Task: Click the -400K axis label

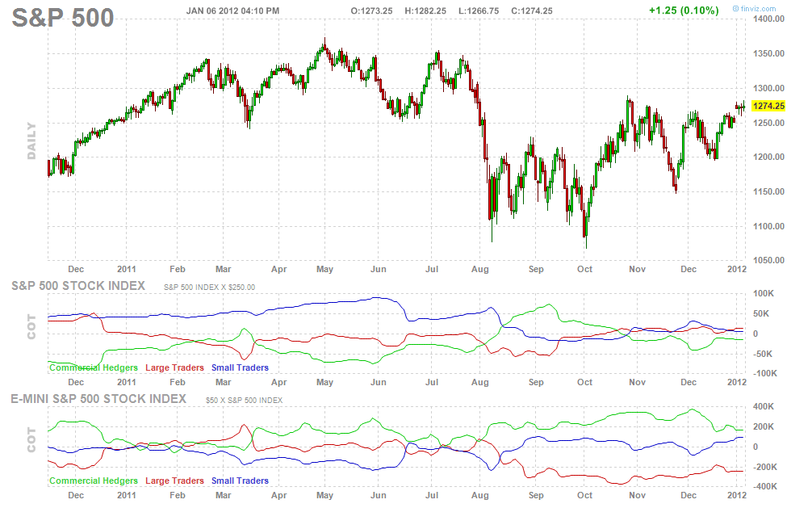Action: 764,486
